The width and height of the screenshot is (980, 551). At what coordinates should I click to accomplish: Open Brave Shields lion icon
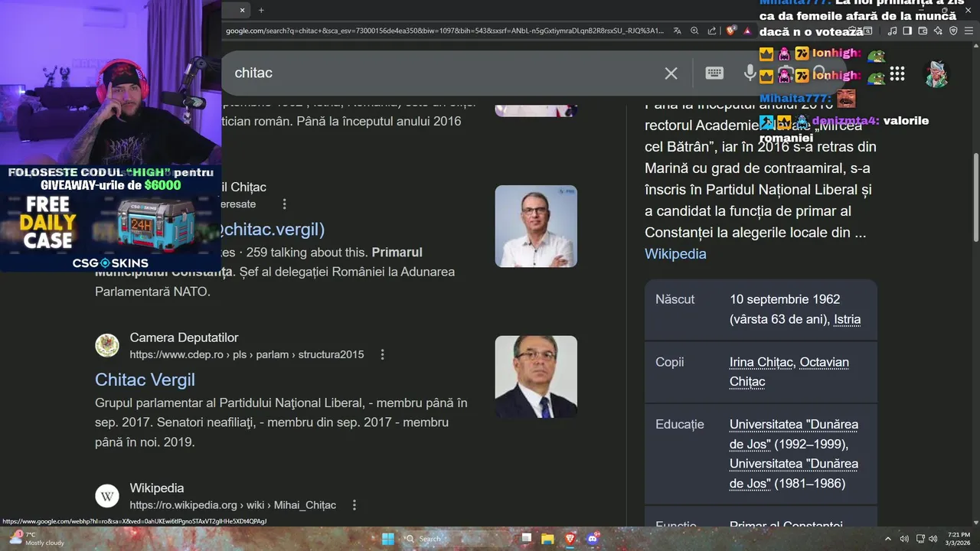pos(731,31)
